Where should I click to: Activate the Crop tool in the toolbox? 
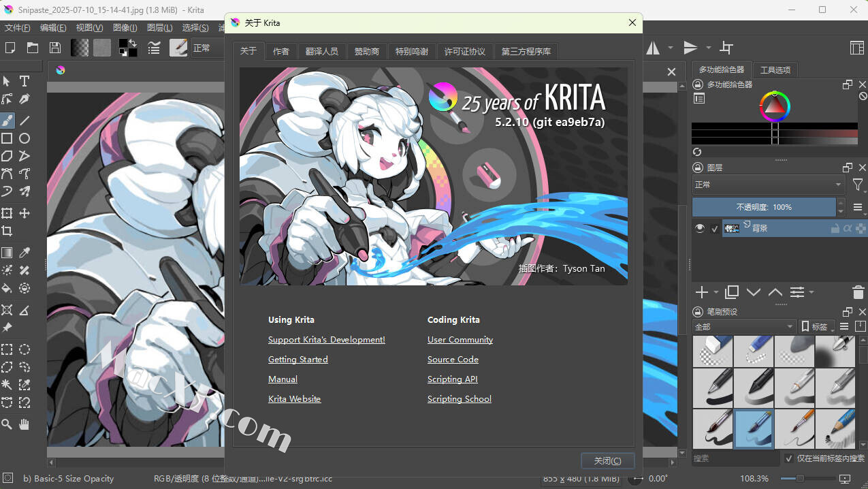[x=7, y=231]
